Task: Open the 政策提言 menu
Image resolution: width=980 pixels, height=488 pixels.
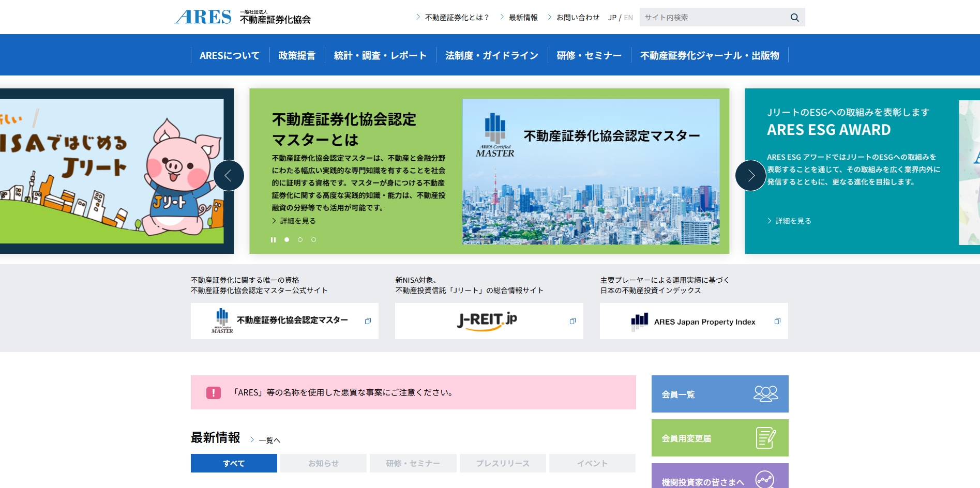Action: [x=297, y=55]
